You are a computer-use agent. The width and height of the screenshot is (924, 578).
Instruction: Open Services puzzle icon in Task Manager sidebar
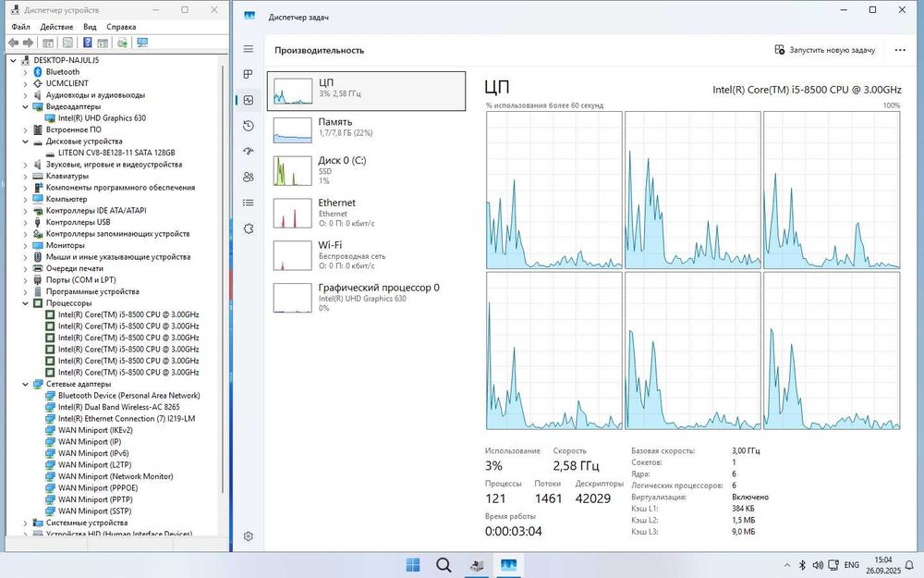pyautogui.click(x=248, y=228)
